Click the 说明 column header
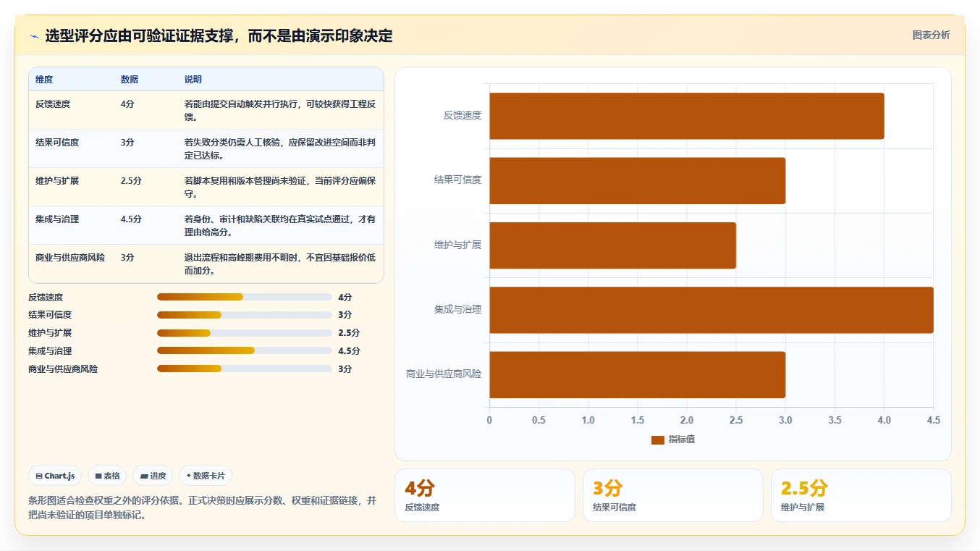The image size is (980, 551). tap(193, 80)
